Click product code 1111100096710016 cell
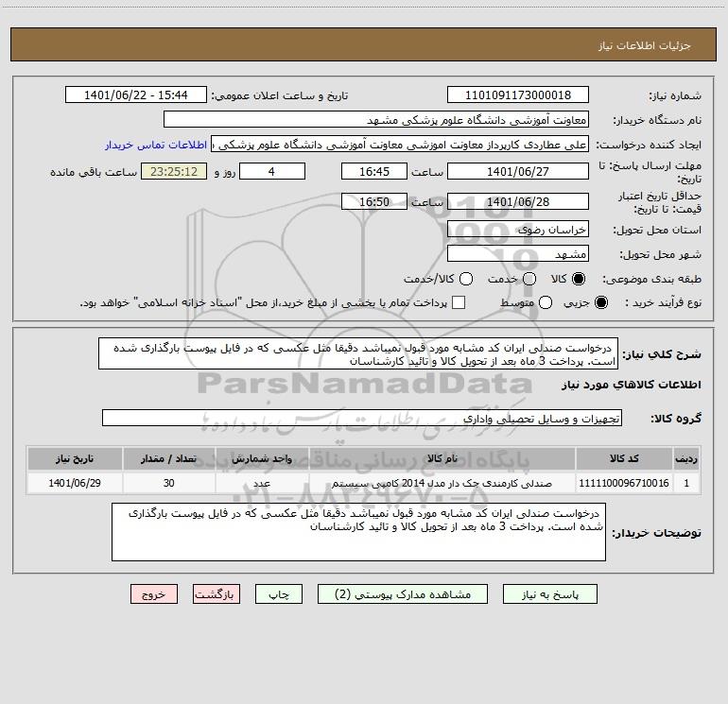The image size is (728, 704). (x=624, y=483)
